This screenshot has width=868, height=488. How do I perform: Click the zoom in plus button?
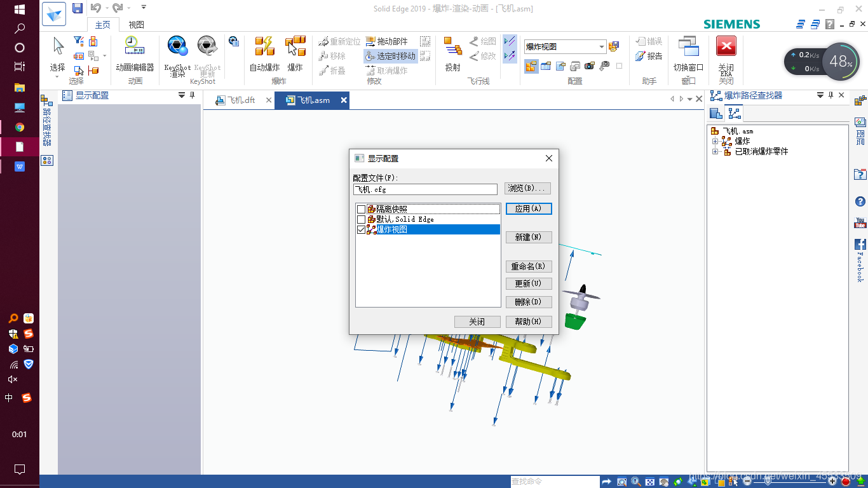[x=832, y=482]
